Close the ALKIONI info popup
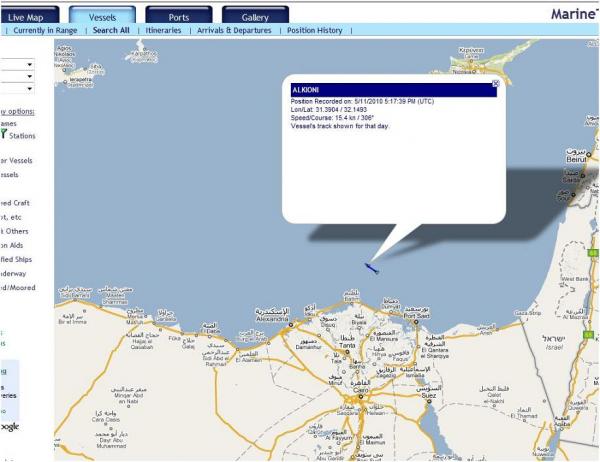 tap(495, 84)
